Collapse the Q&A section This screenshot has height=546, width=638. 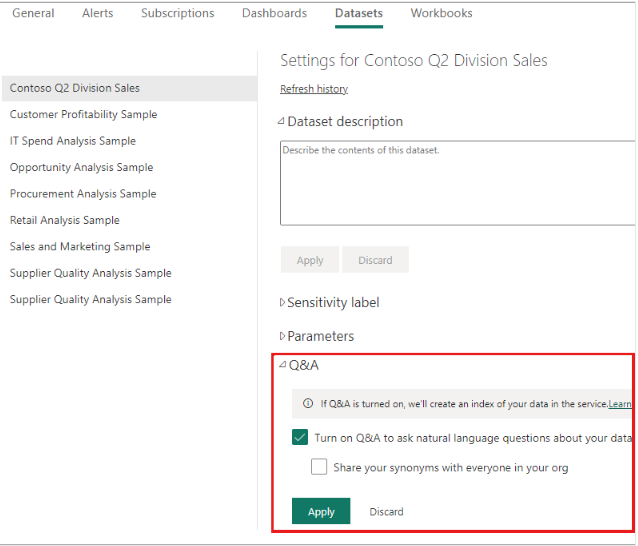coord(282,365)
